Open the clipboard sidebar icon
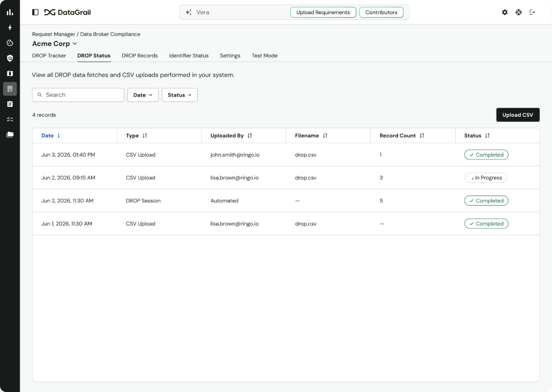Screen dimensions: 552x392 click(10, 104)
